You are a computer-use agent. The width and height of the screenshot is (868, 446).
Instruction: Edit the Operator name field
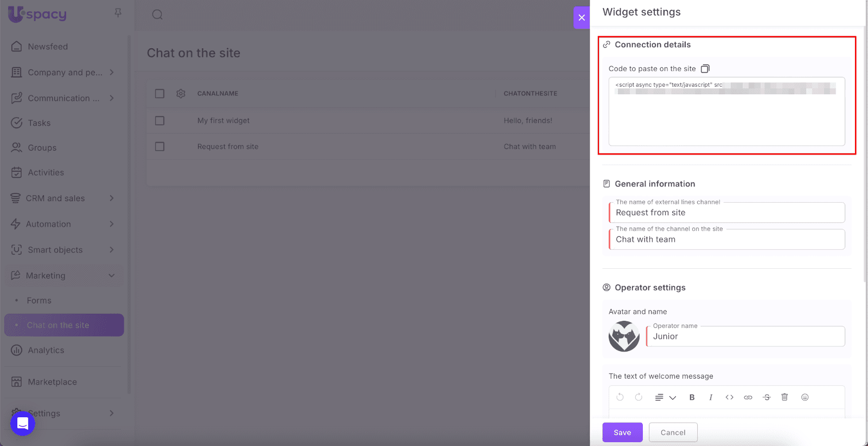(745, 337)
